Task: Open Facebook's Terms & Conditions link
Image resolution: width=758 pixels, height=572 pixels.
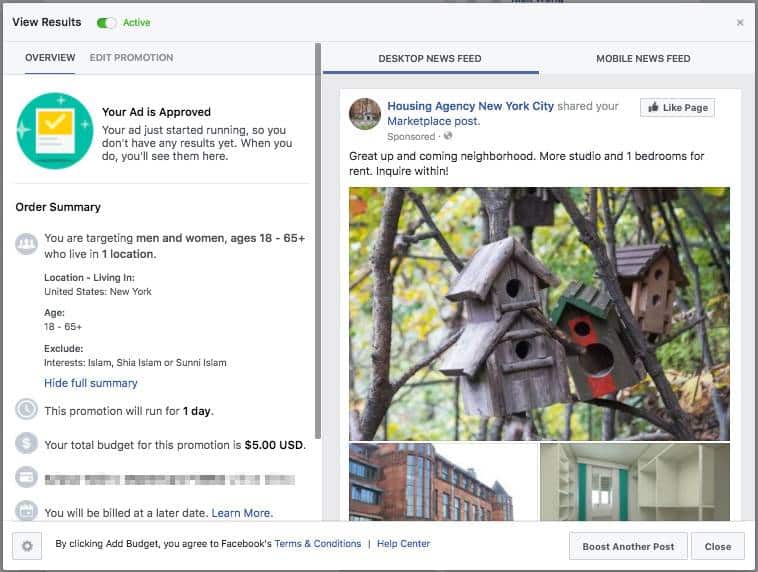Action: 318,543
